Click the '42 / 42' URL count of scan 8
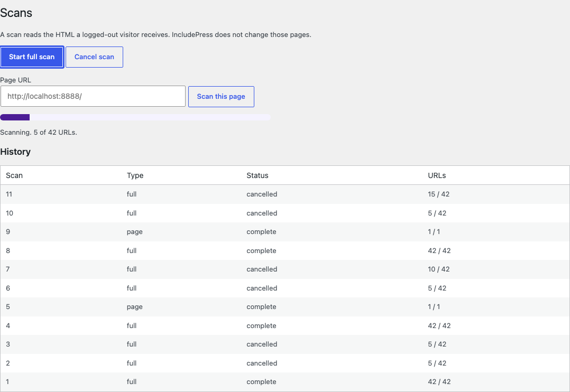 (x=439, y=250)
